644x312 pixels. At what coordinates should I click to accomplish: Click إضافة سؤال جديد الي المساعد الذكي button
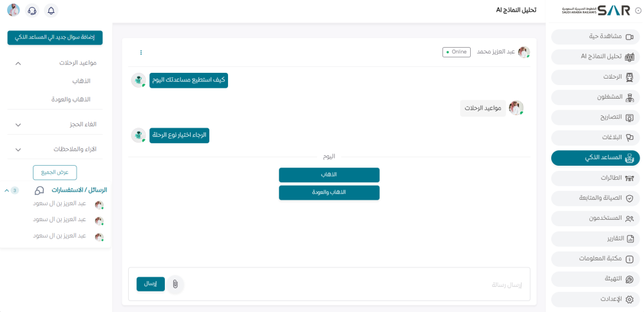pyautogui.click(x=55, y=37)
